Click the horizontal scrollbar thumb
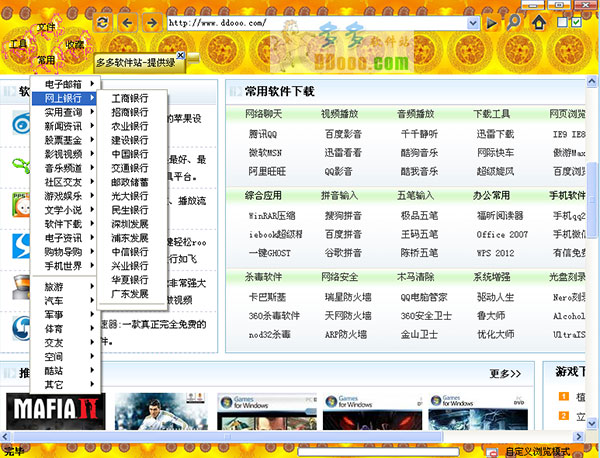 228,436
